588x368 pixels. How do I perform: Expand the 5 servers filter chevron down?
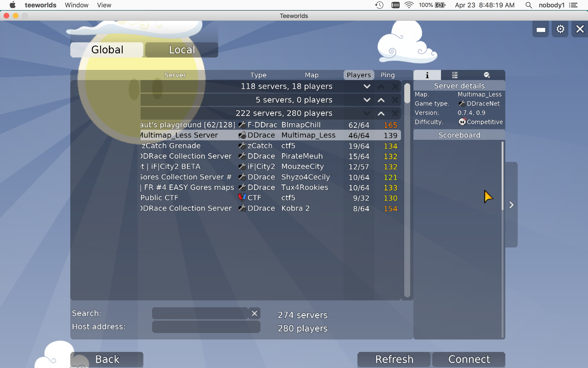[367, 100]
